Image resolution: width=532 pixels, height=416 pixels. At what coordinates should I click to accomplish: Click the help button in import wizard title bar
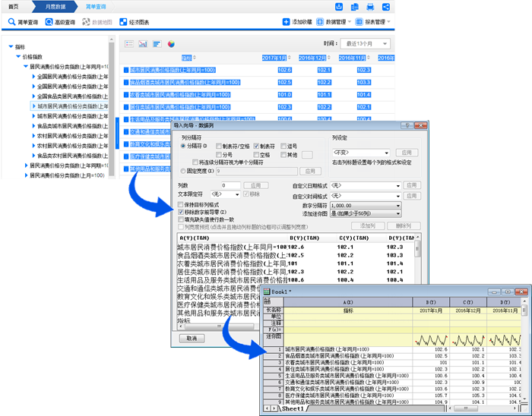tap(407, 125)
